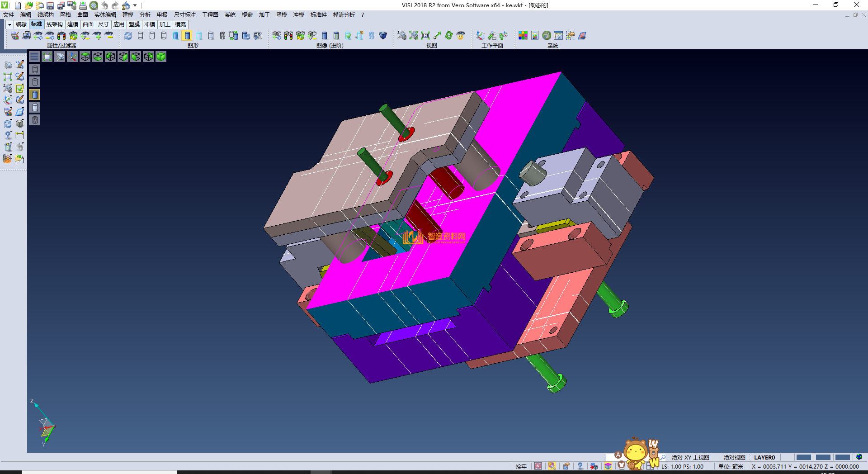This screenshot has width=868, height=474.
Task: Click the first blue color swatch box
Action: tap(803, 457)
